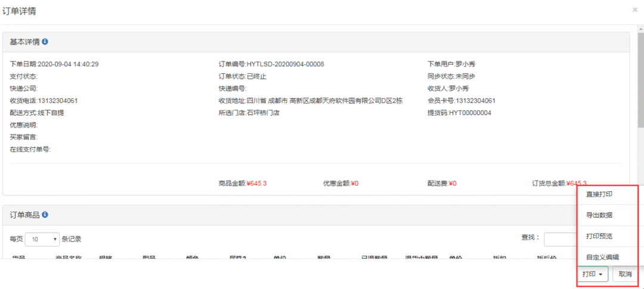This screenshot has height=289, width=644.
Task: Click the pickup code HYT00000004
Action: 470,113
